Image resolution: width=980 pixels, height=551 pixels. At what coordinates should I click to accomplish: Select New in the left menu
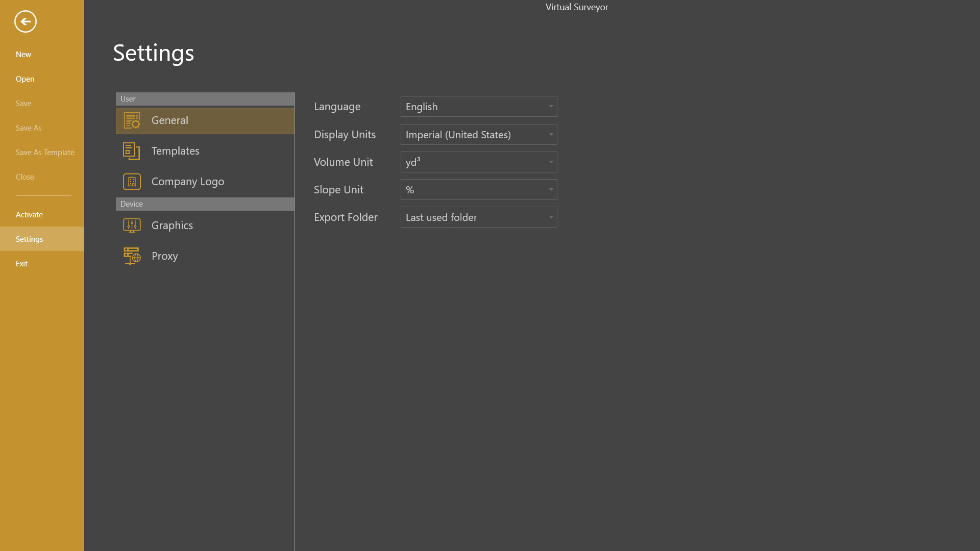coord(23,55)
